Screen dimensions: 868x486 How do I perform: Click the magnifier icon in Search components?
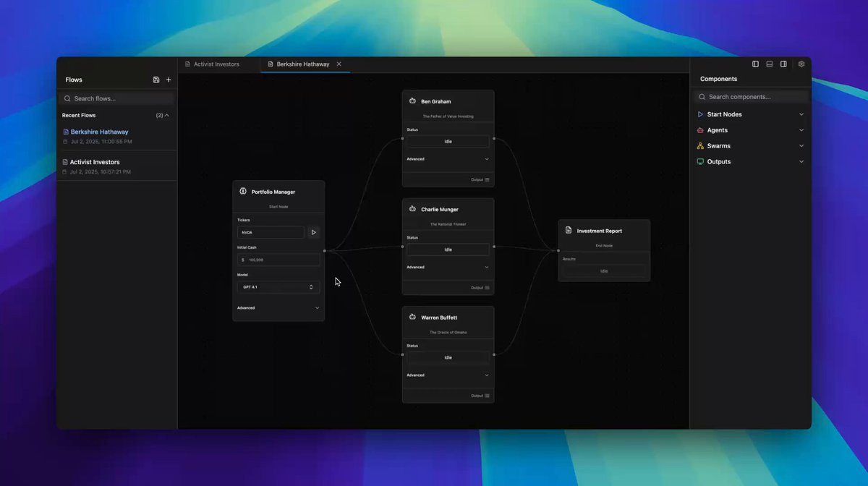[x=702, y=96]
